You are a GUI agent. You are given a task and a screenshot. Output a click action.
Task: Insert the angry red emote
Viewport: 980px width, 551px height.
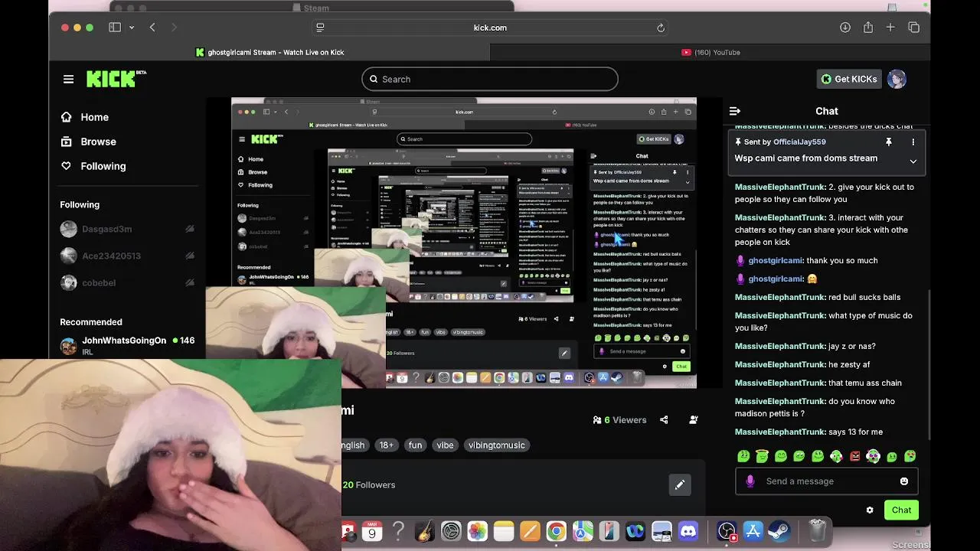854,456
